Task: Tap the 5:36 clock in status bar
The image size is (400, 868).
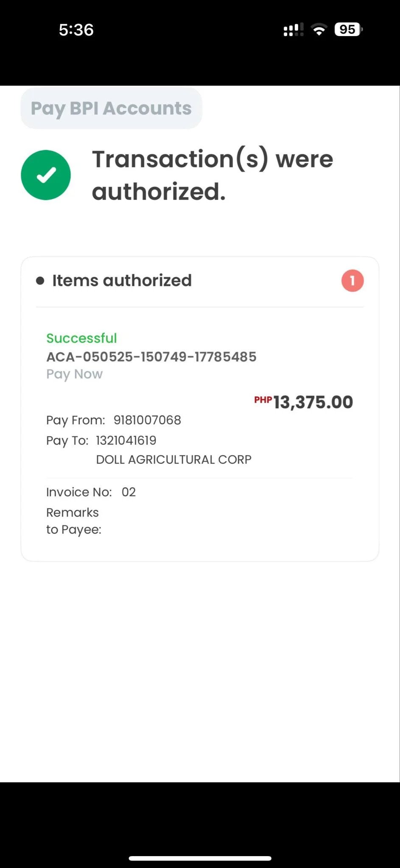Action: click(x=76, y=30)
